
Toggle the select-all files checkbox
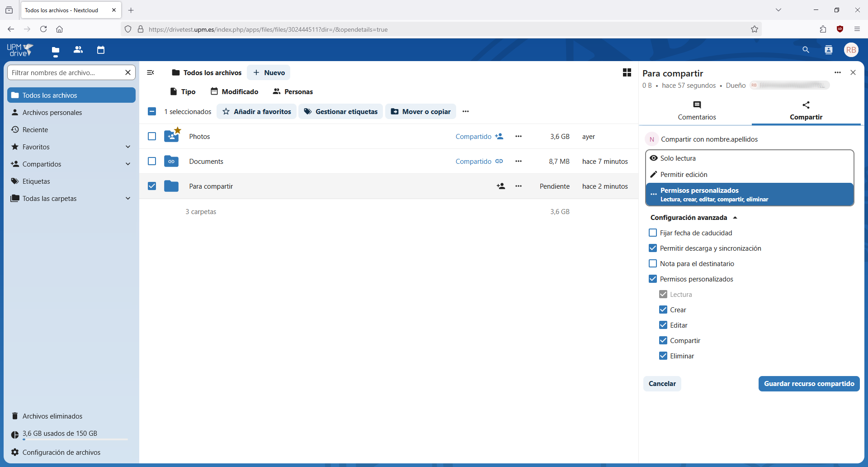click(x=152, y=111)
